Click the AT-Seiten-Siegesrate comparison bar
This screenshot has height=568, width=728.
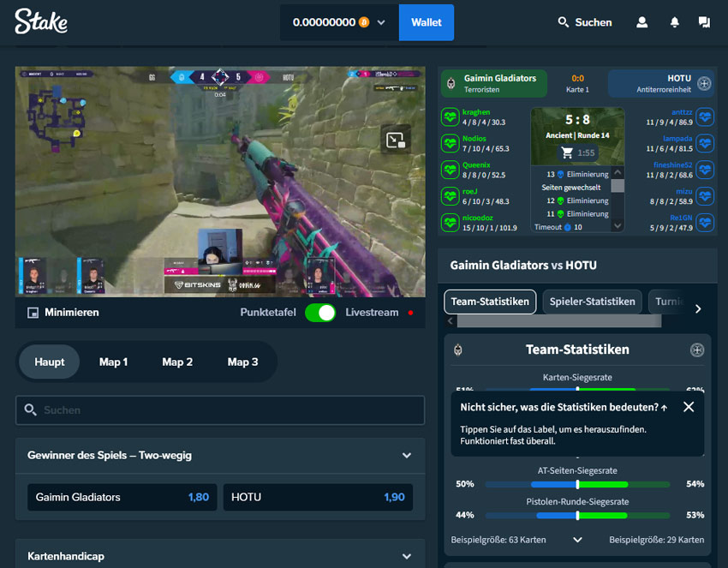[x=577, y=484]
